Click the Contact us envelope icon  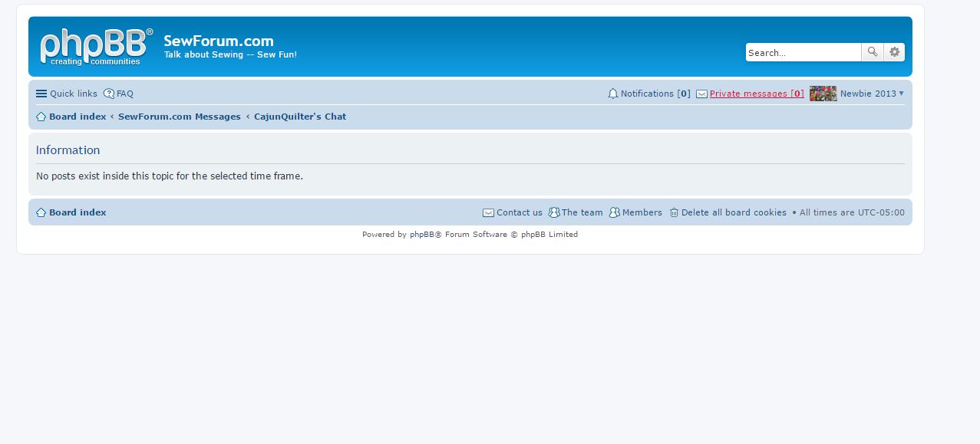pos(488,212)
